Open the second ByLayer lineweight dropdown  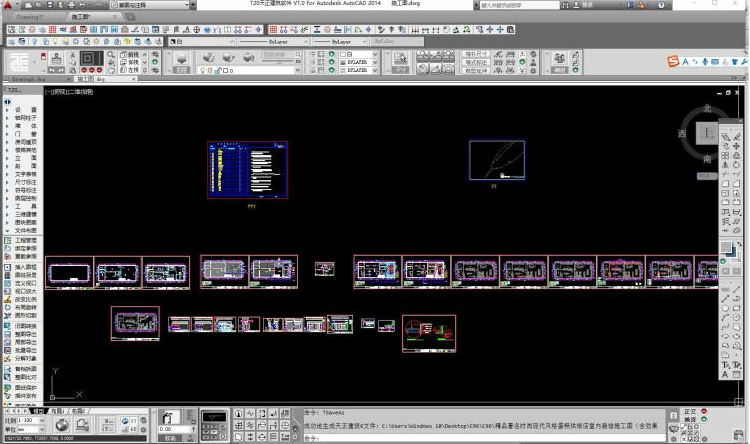point(340,42)
